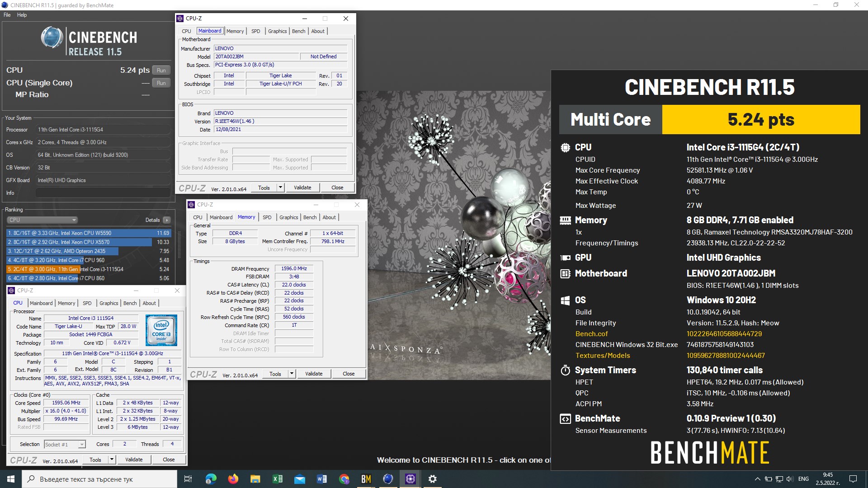
Task: Select the i3-1115G4 ranking row
Action: (x=89, y=269)
